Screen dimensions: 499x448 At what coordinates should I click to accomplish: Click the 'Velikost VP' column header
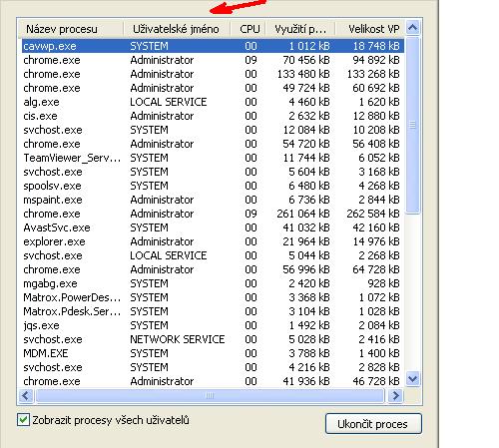pyautogui.click(x=370, y=29)
